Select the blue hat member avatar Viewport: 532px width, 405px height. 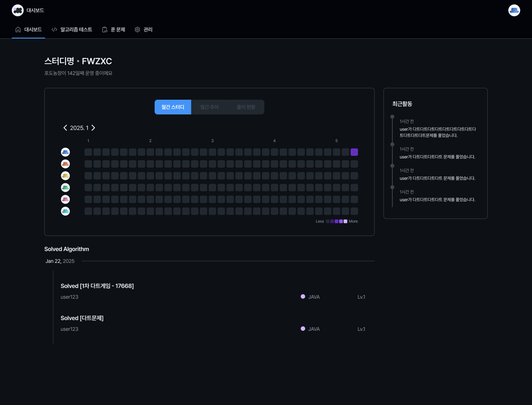(x=65, y=152)
